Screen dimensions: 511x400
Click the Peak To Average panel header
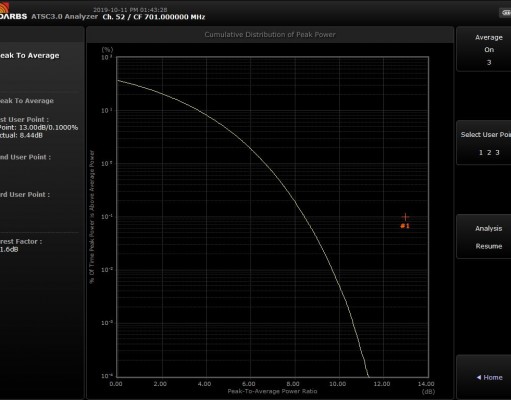coord(30,55)
